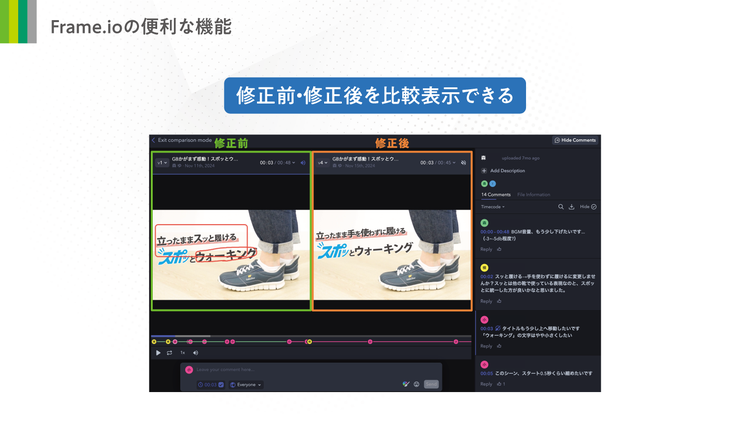Open the emoji picker icon
Viewport: 750px width, 422px height.
[x=417, y=384]
